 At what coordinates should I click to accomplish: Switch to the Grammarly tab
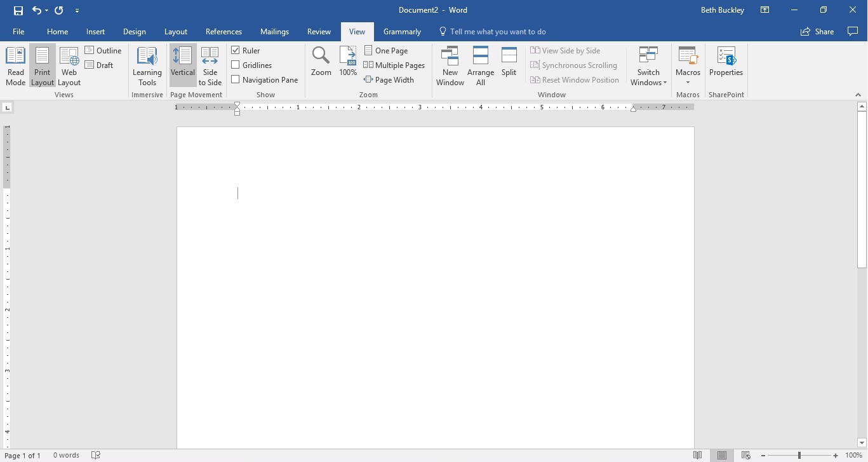[x=402, y=31]
